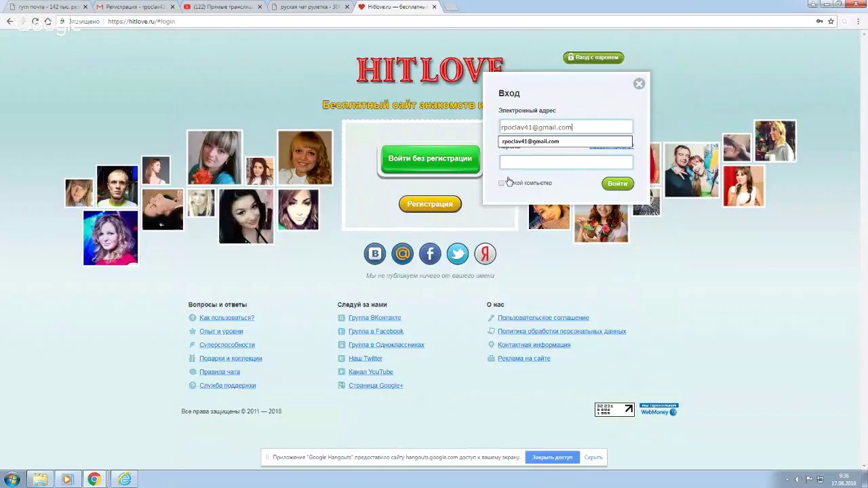Open Action Center flag icon
868x488 pixels.
point(809,479)
